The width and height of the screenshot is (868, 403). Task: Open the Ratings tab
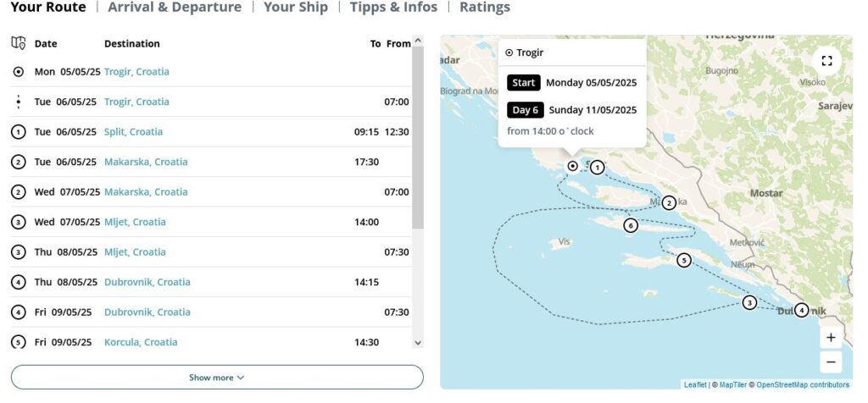485,8
